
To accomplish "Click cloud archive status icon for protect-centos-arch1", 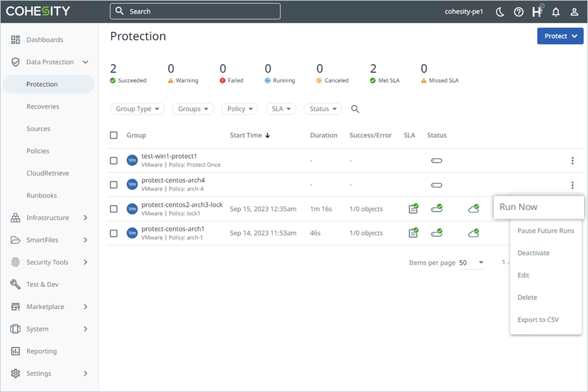I will tap(474, 233).
